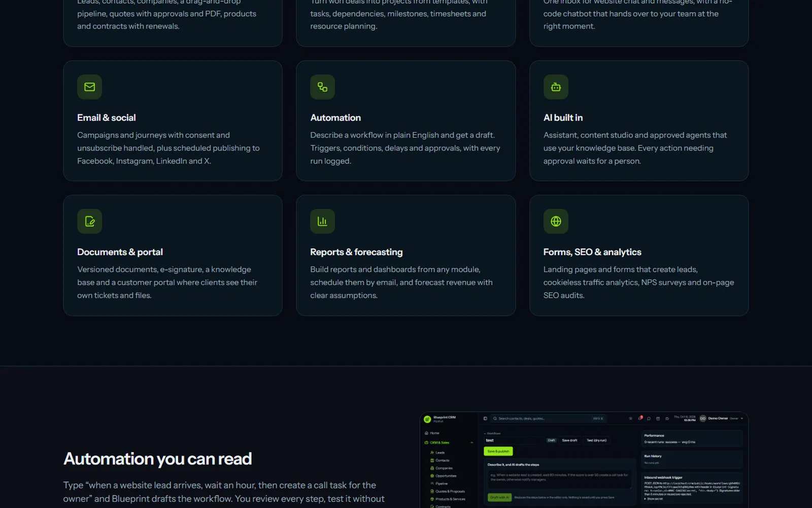Click Demo Owner account dropdown in the preview image

(x=721, y=419)
